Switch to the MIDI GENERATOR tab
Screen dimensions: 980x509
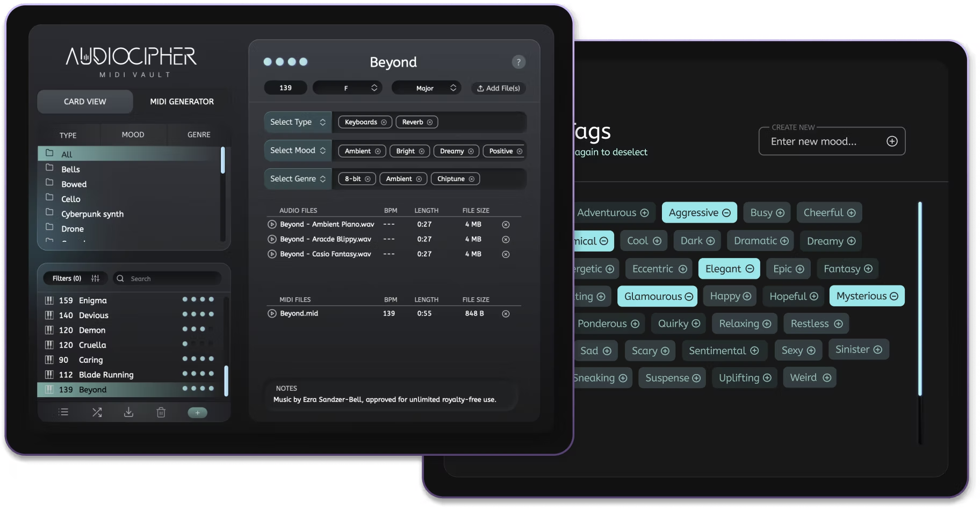(x=182, y=101)
